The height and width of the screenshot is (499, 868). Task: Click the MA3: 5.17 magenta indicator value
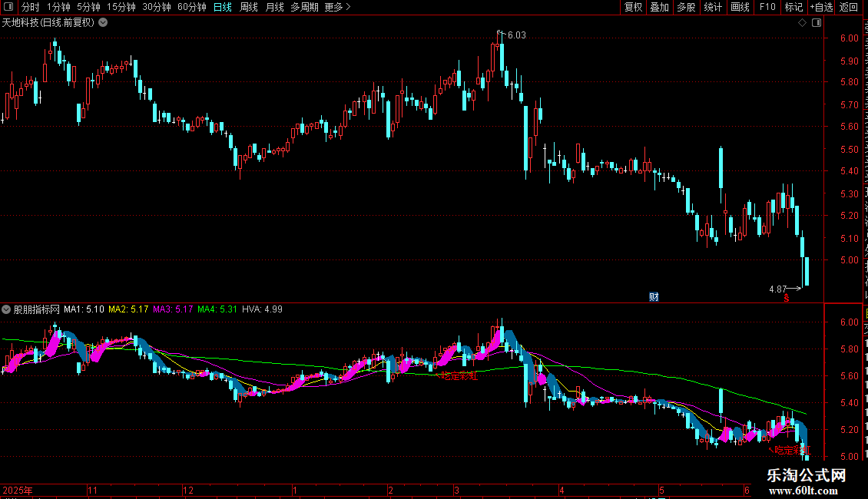173,309
